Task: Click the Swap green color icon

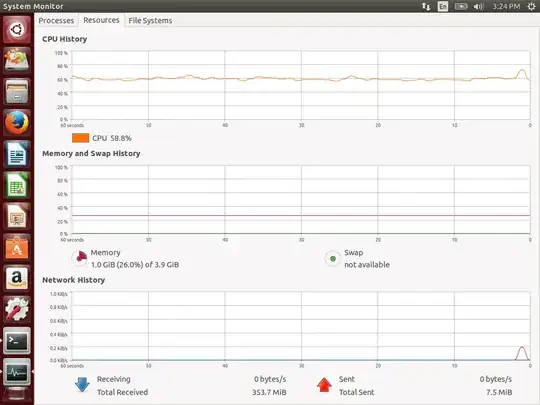Action: 333,258
